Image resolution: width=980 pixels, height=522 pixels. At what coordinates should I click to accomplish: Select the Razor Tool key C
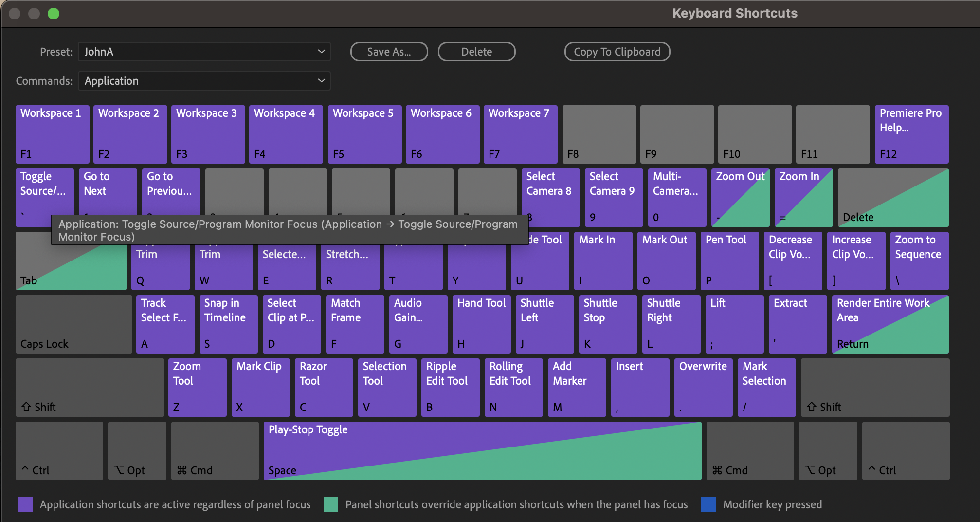323,388
